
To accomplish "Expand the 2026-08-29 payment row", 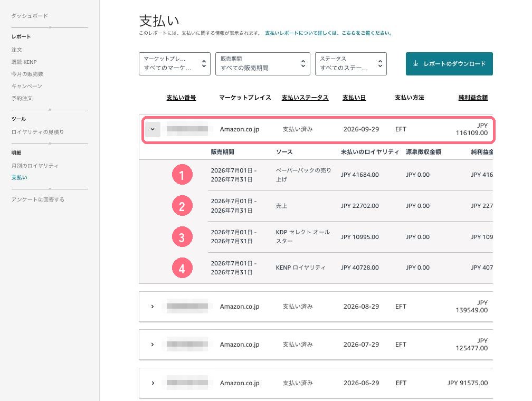I will (153, 307).
